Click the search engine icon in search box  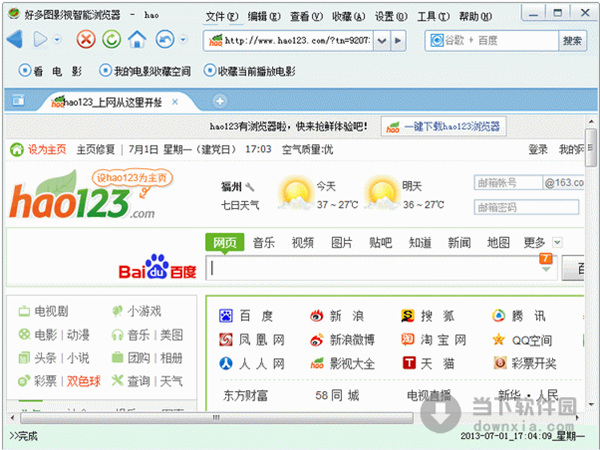(437, 40)
